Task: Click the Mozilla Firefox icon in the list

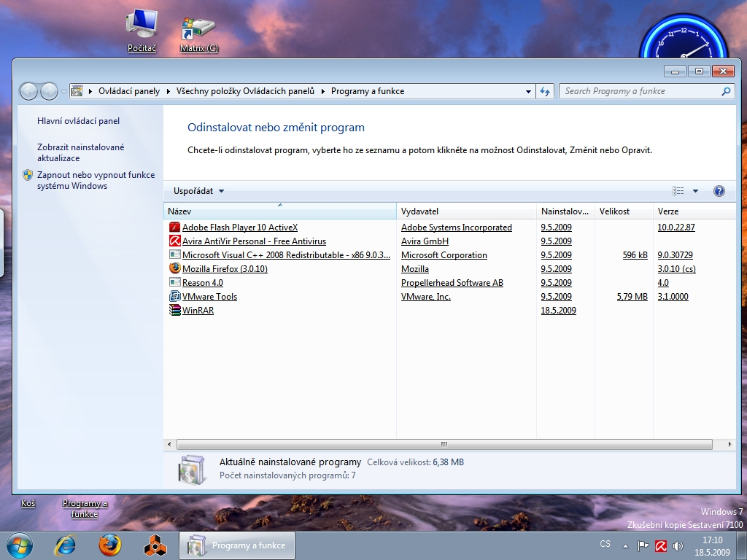Action: (175, 268)
